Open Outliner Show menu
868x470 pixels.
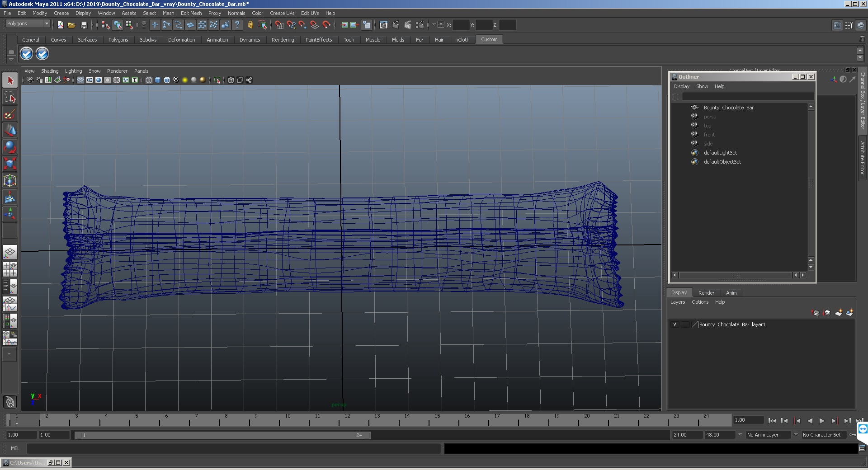click(x=702, y=86)
